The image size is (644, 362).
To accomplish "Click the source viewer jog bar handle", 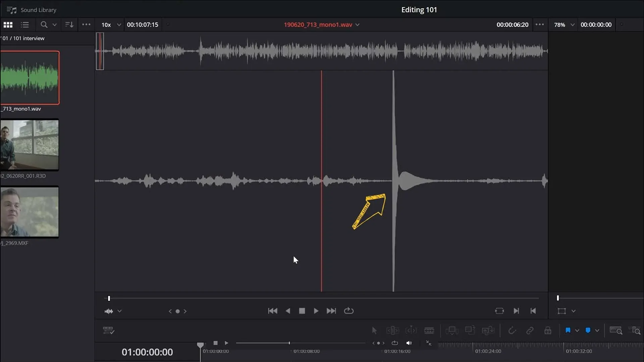I will click(x=109, y=298).
